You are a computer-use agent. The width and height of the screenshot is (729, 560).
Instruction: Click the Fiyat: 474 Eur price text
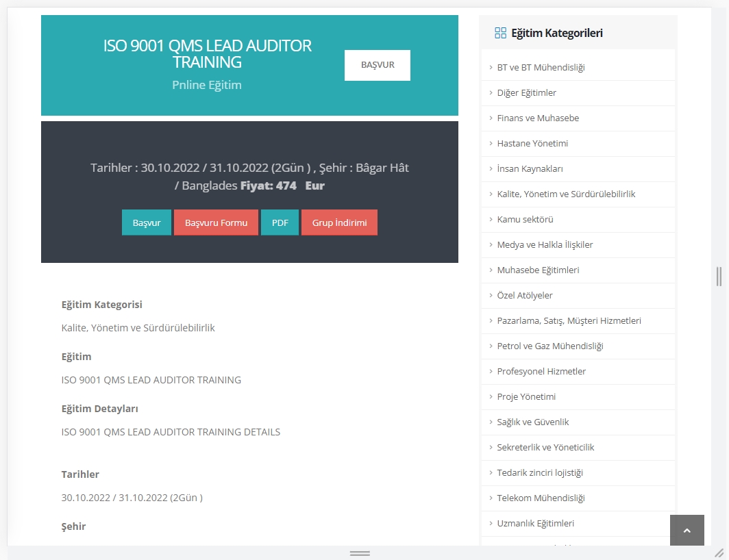click(282, 186)
